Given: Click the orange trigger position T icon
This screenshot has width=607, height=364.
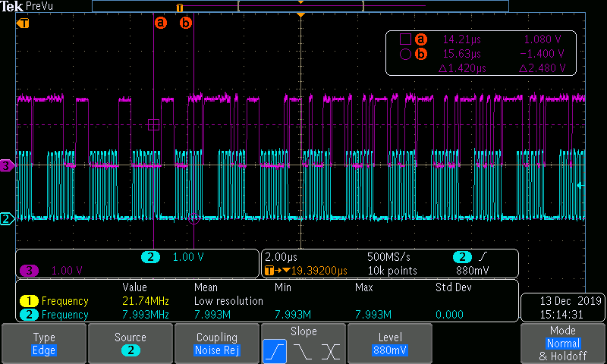Looking at the screenshot, I should click(x=24, y=24).
